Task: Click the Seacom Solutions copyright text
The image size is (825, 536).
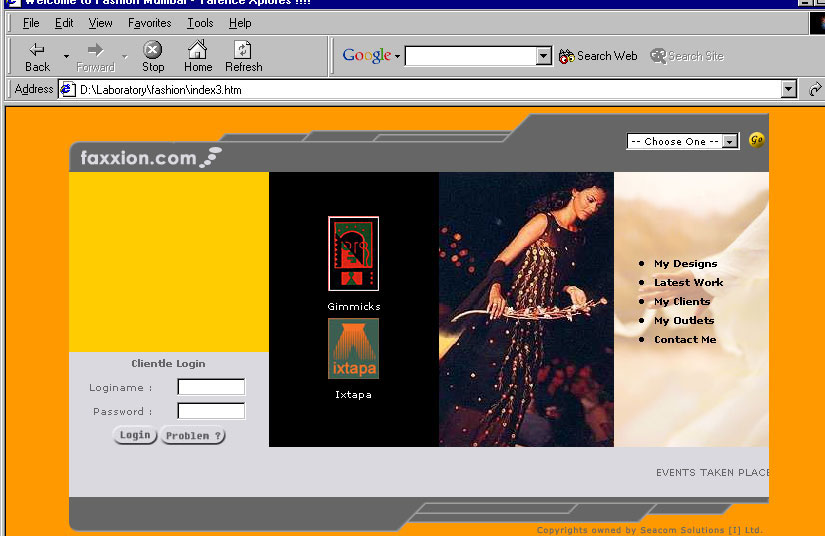Action: coord(649,530)
